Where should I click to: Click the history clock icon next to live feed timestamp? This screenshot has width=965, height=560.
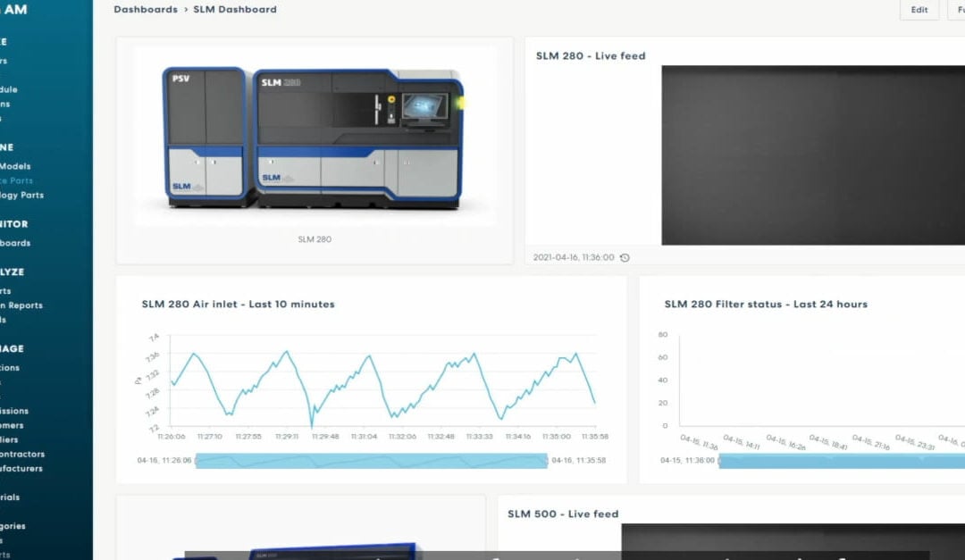coord(624,256)
